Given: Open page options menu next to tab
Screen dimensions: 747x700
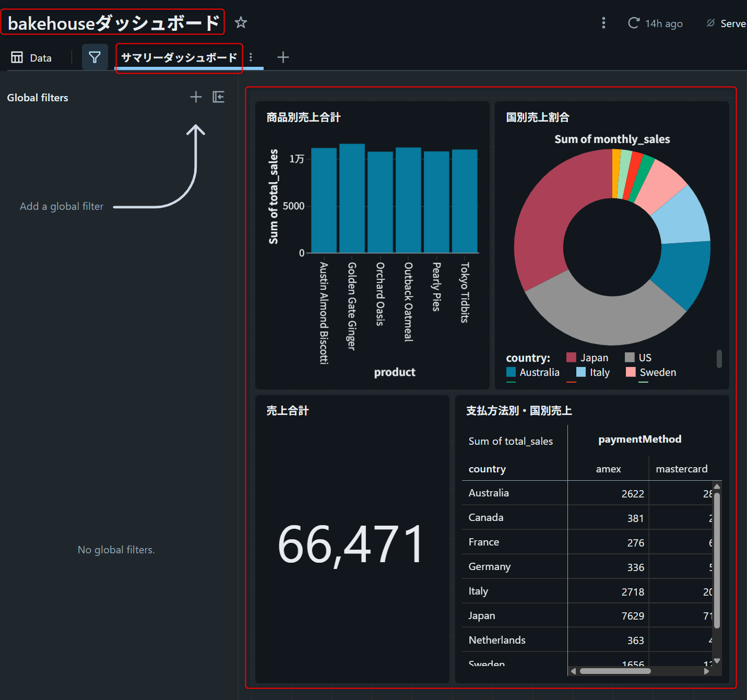Looking at the screenshot, I should point(251,57).
